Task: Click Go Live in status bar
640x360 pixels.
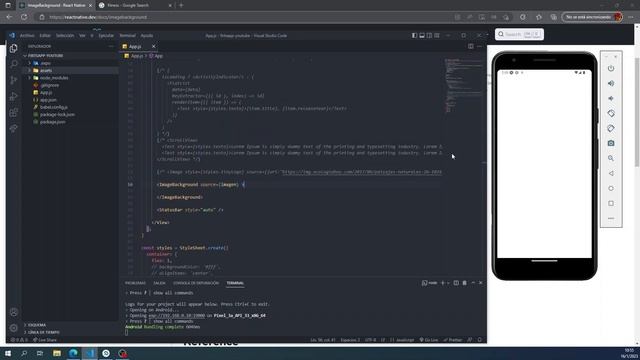Action: pos(428,340)
